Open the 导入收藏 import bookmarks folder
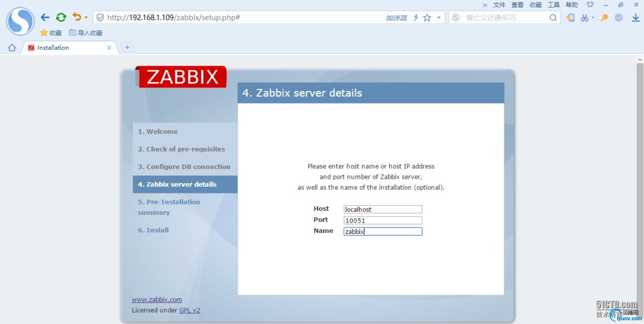 click(x=86, y=33)
